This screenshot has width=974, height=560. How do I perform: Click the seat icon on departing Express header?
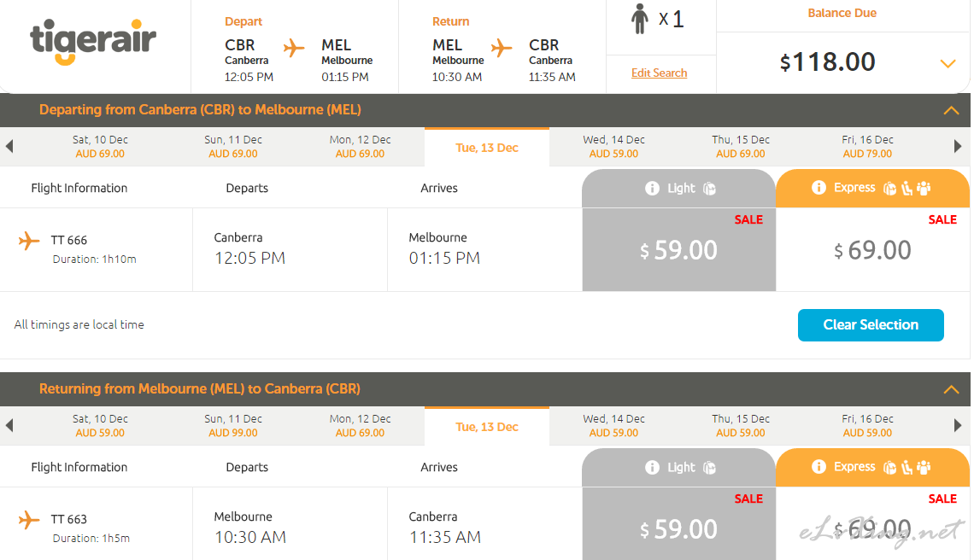click(x=907, y=188)
